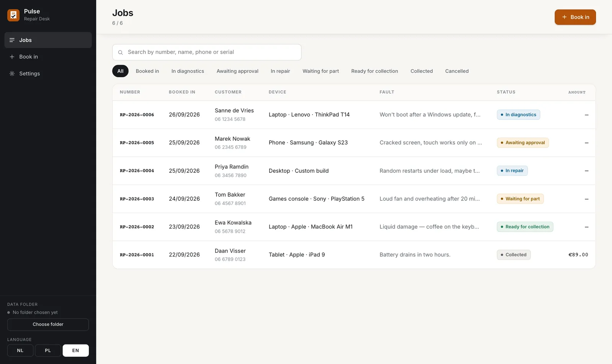
Task: Filter jobs by Booked in
Action: (x=147, y=71)
